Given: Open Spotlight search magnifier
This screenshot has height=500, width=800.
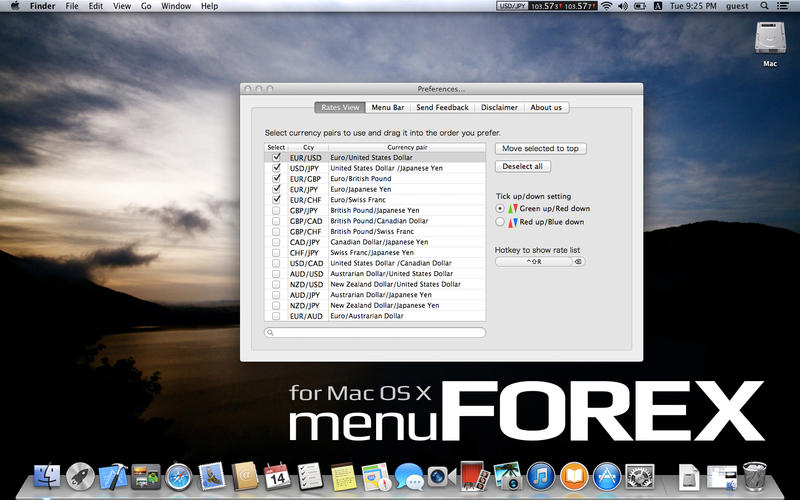Looking at the screenshot, I should [764, 6].
